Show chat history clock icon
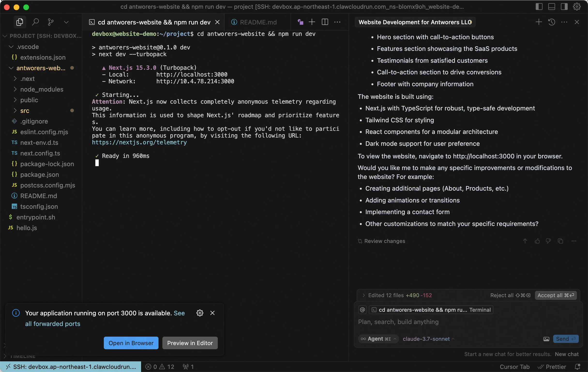The width and height of the screenshot is (588, 372). [552, 22]
